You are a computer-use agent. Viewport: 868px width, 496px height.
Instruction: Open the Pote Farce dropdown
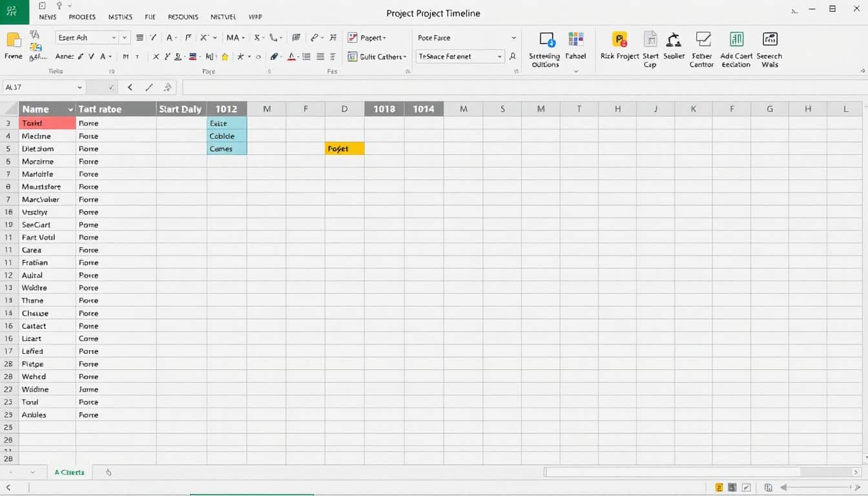click(x=514, y=37)
